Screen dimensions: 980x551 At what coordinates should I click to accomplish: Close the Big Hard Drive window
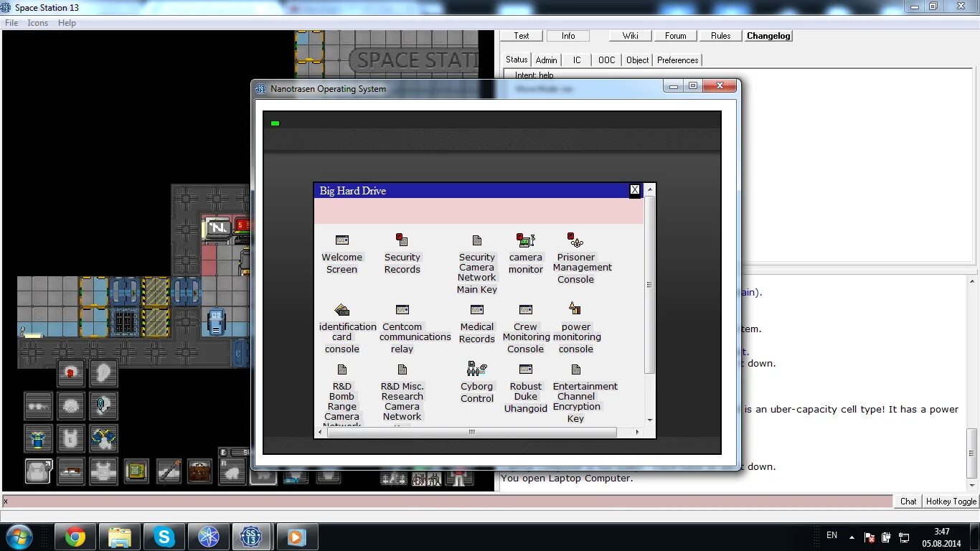(635, 190)
